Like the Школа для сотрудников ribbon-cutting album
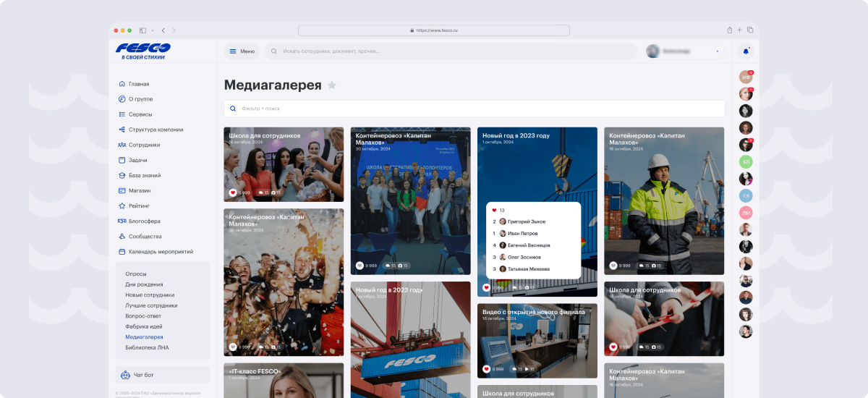This screenshot has height=398, width=868. tap(613, 347)
